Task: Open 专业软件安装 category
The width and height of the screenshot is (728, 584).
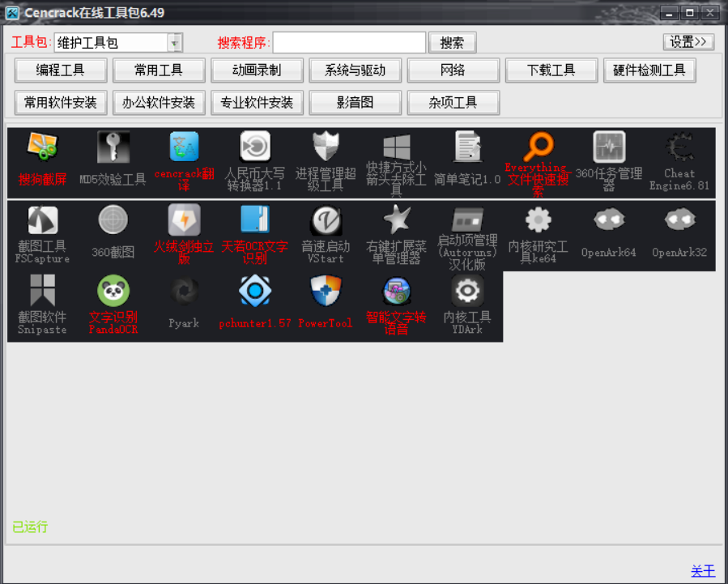Action: 257,103
